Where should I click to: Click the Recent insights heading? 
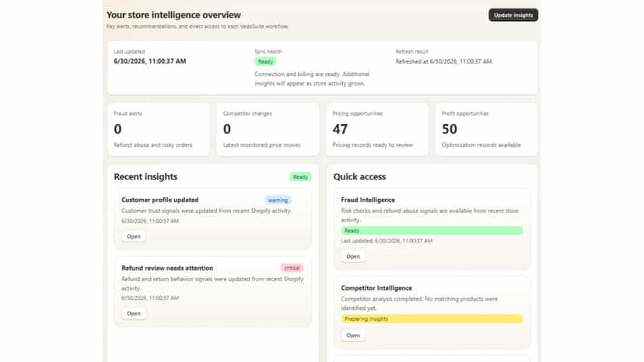[x=145, y=177]
